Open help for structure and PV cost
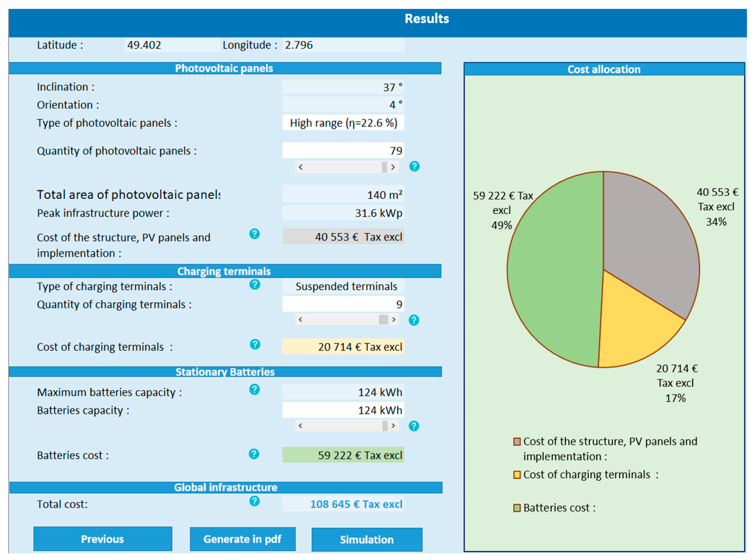This screenshot has height=560, width=756. pyautogui.click(x=254, y=234)
